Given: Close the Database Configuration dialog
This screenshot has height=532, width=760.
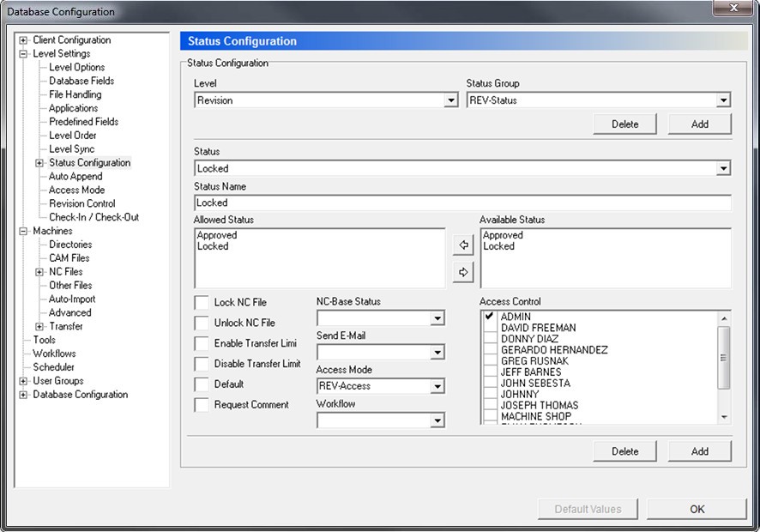Looking at the screenshot, I should click(733, 8).
